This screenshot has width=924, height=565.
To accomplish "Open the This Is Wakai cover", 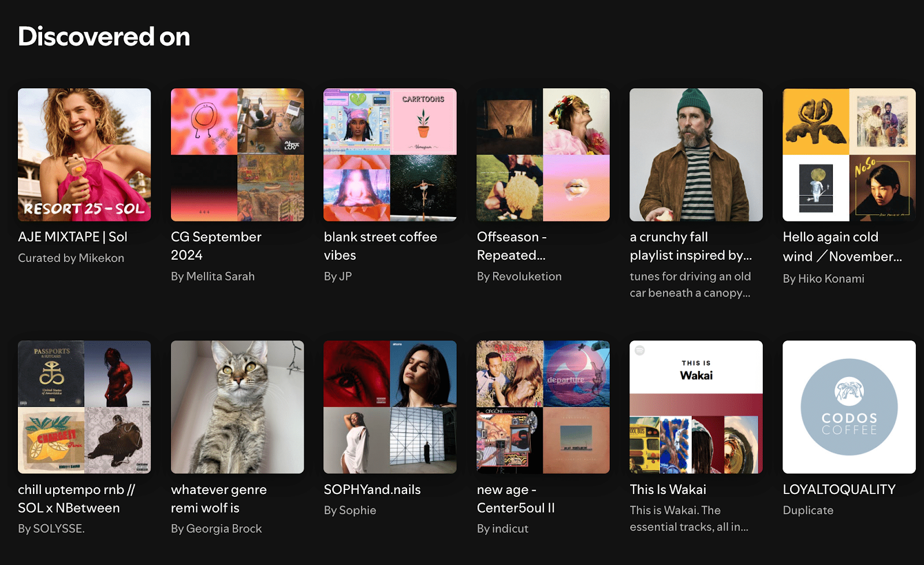I will tap(696, 407).
